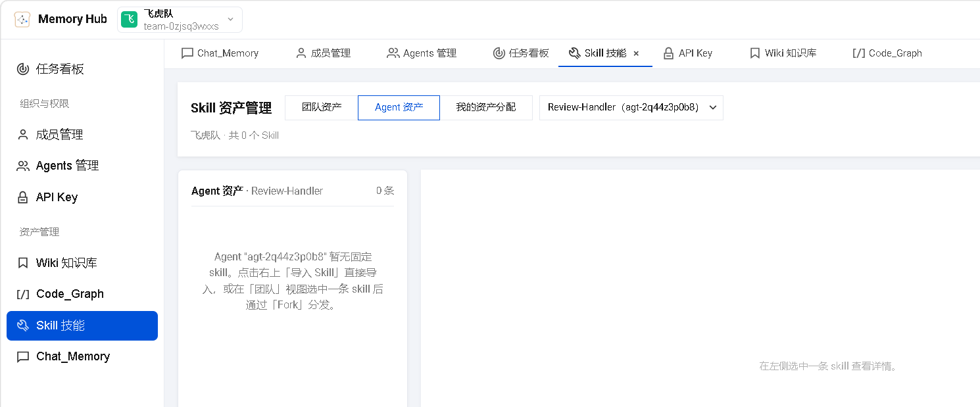Select the Skill 技能 tab label

tap(606, 53)
